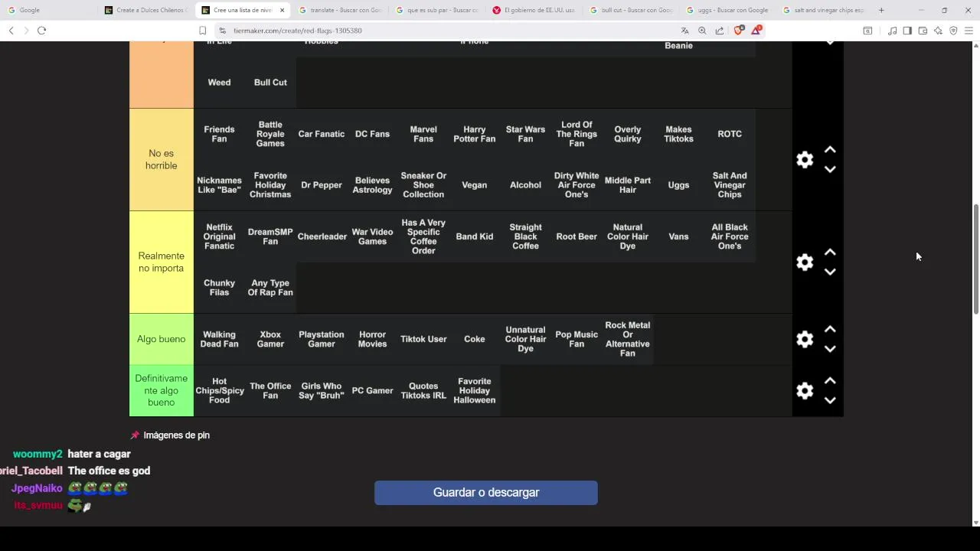Select 'Rock Metal Or Alternative Fan' tile
980x551 pixels.
tap(628, 339)
